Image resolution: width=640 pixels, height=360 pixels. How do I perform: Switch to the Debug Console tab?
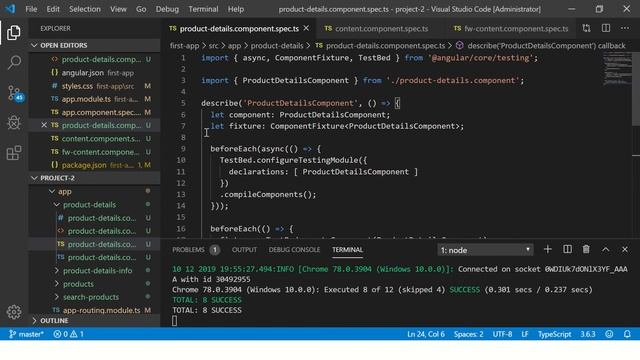294,249
